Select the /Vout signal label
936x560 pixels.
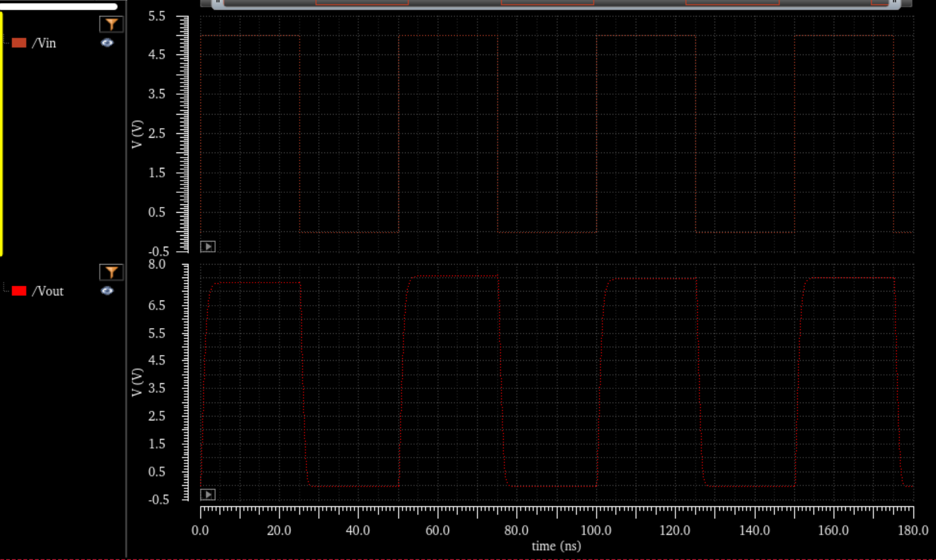48,291
